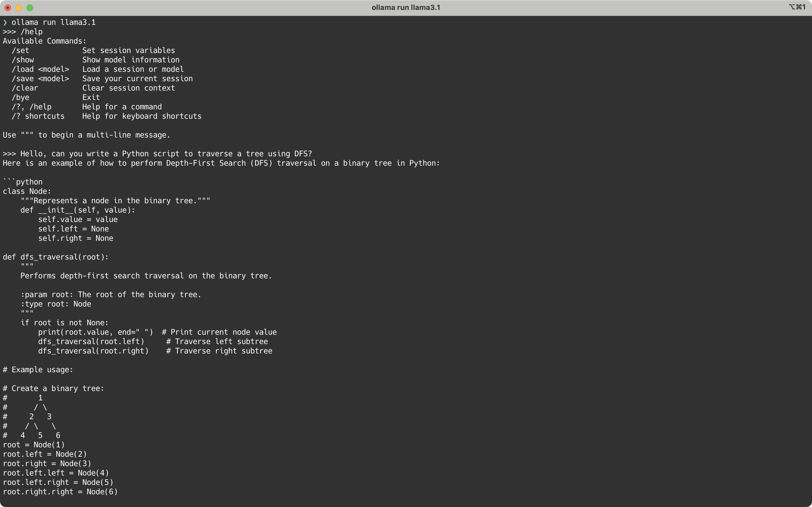The image size is (812, 507).
Task: Click the 'class Node:' line of code
Action: coord(27,191)
